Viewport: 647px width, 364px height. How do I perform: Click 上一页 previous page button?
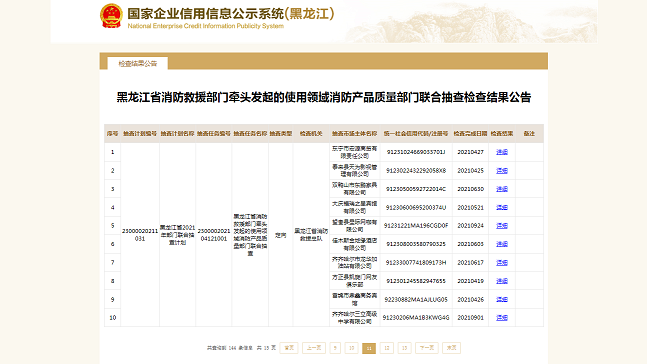(x=314, y=348)
